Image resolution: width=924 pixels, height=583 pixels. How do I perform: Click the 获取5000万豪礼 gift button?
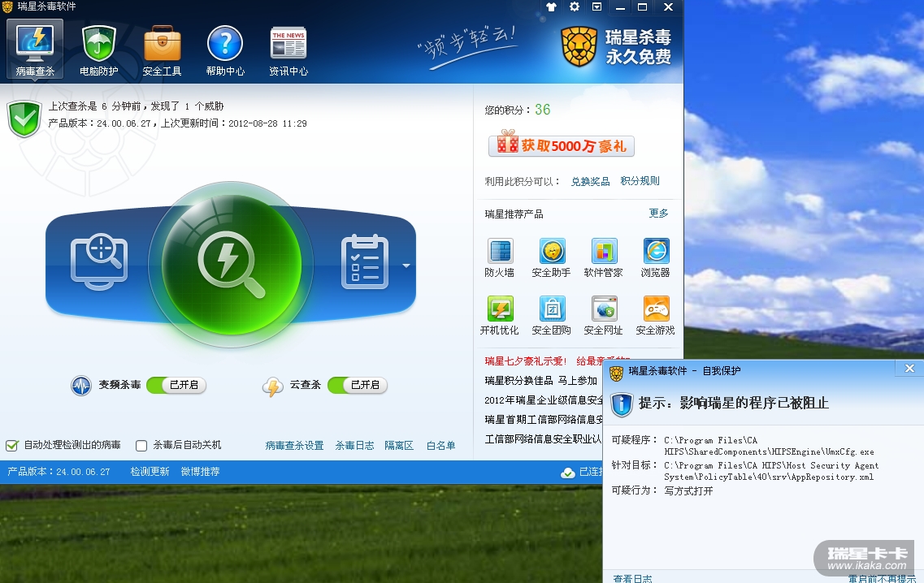pyautogui.click(x=561, y=145)
